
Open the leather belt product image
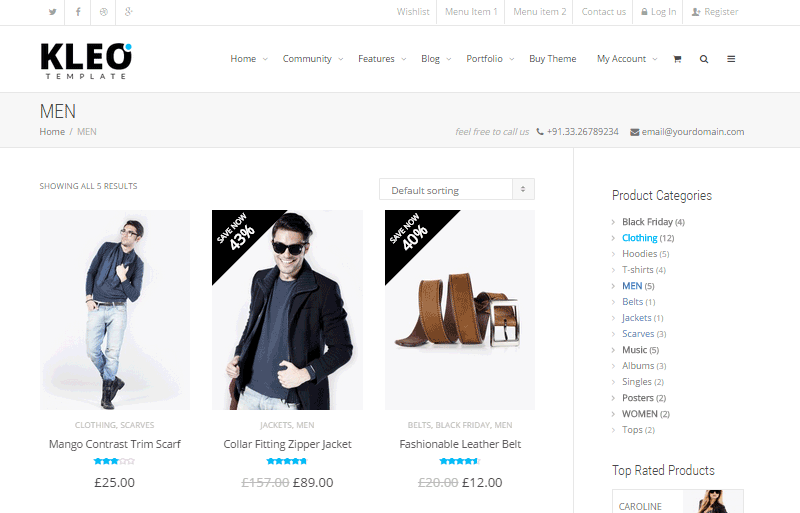pyautogui.click(x=460, y=310)
